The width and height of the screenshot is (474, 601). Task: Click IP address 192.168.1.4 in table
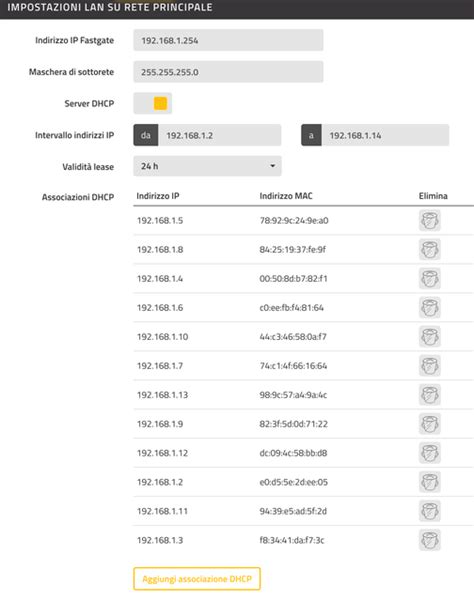(x=160, y=279)
